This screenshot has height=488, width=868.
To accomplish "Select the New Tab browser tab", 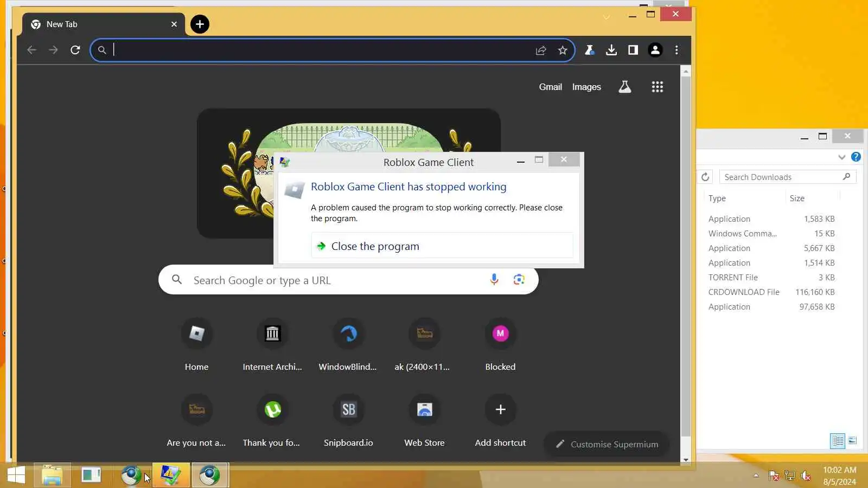I will coord(103,24).
